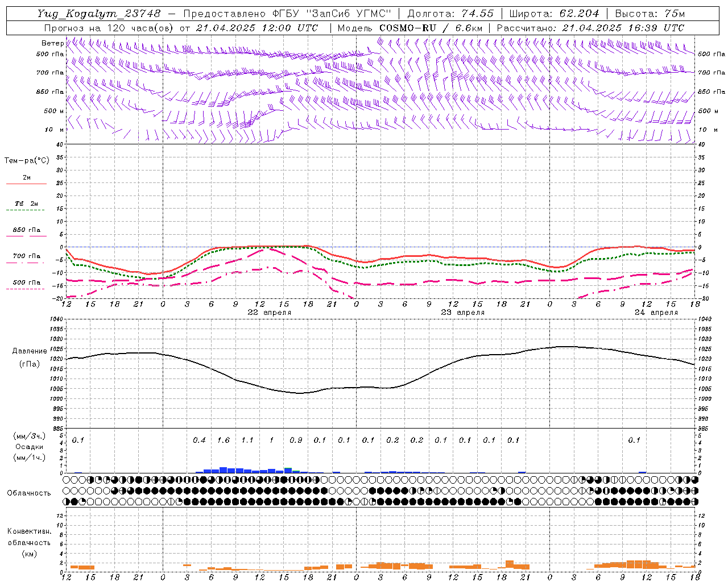This screenshot has height=582, width=728.
Task: Click the Тем-ра(°C) temperature panel label
Action: [27, 161]
